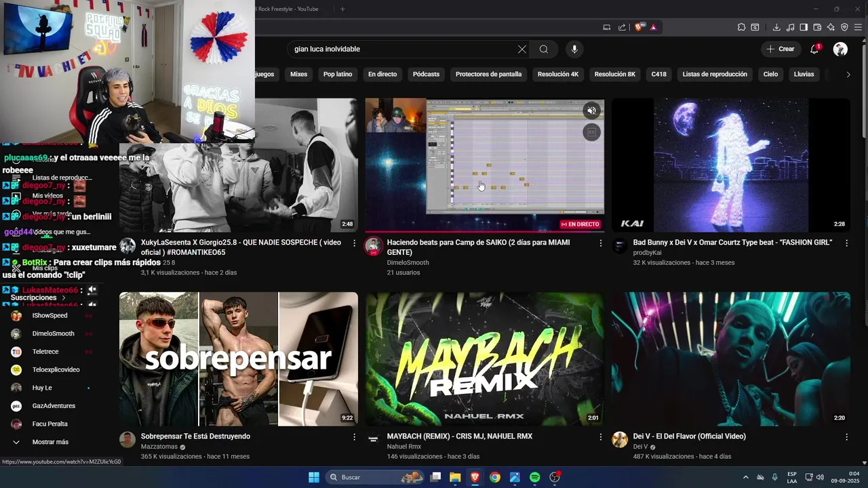The image size is (868, 488).
Task: Toggle the browser sidebar panel icon
Action: pos(804,27)
